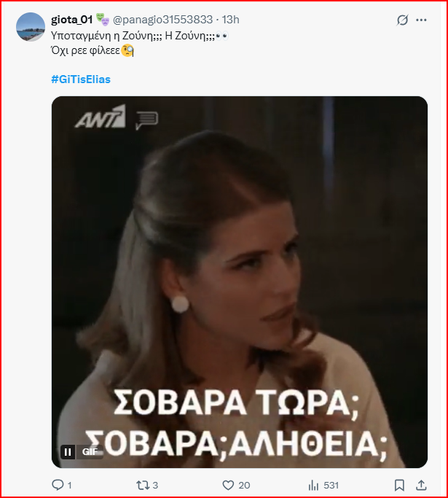Image resolution: width=448 pixels, height=498 pixels.
Task: Open the #GiTisElias hashtag
Action: 81,79
